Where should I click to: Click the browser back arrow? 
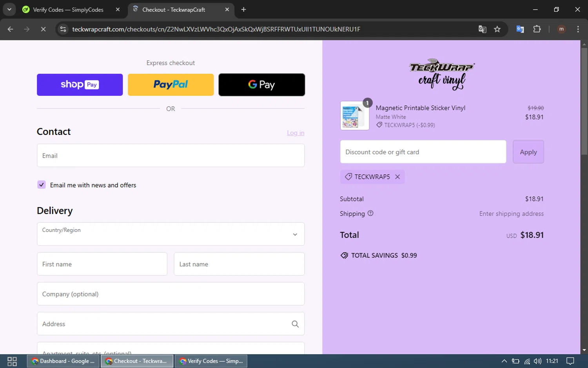[11, 29]
